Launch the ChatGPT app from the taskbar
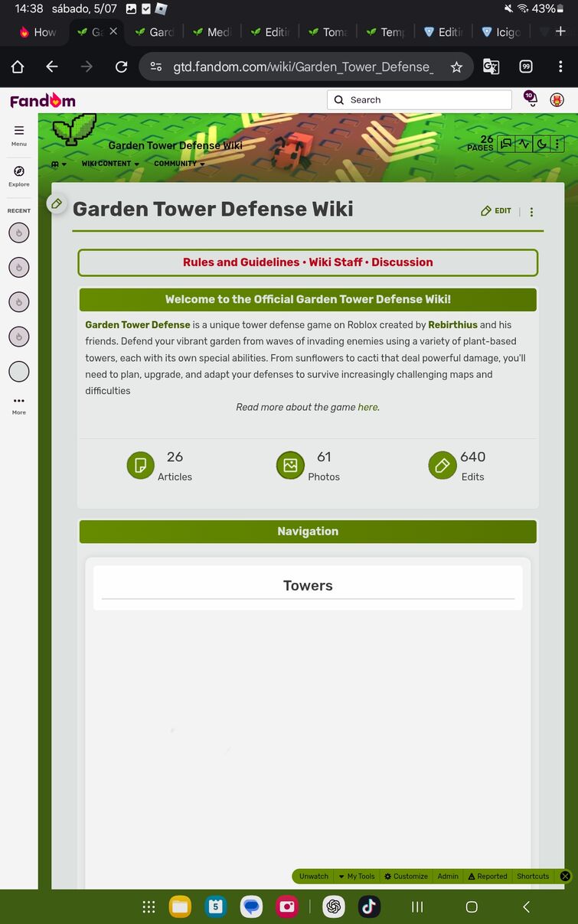 [x=334, y=907]
